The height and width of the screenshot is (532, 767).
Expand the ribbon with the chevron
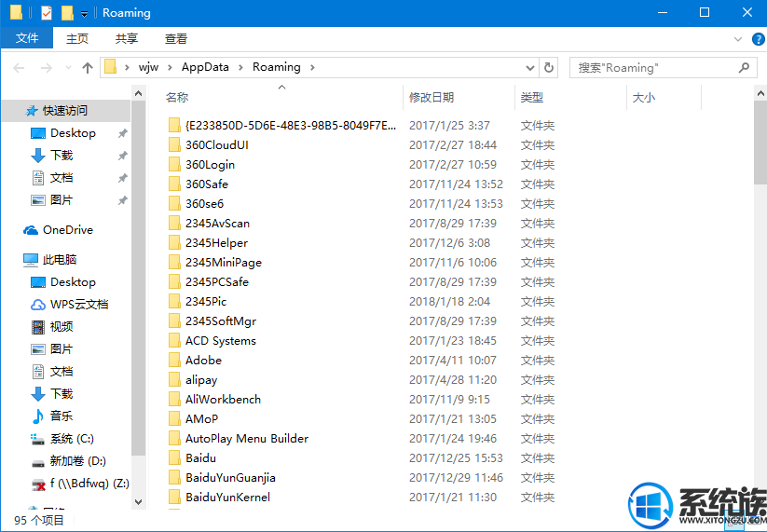[x=738, y=39]
